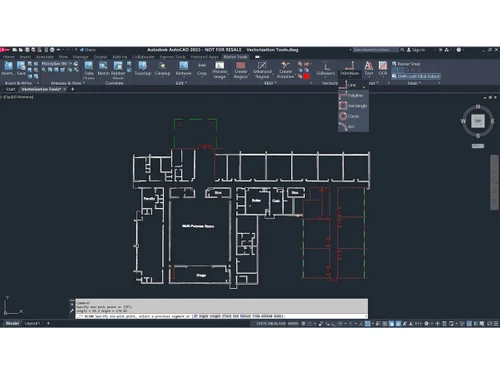
Task: Open workspace switching gear in status bar
Action: tap(426, 323)
